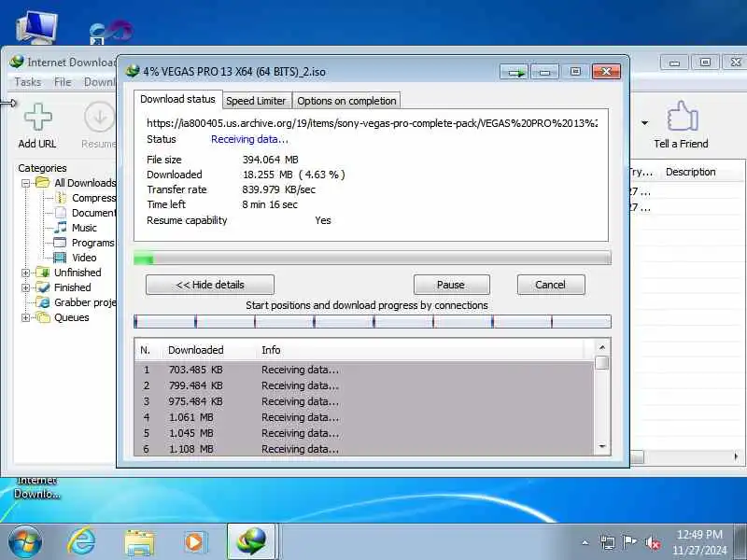This screenshot has height=560, width=747.
Task: Open the Computer desktop icon
Action: point(36,27)
